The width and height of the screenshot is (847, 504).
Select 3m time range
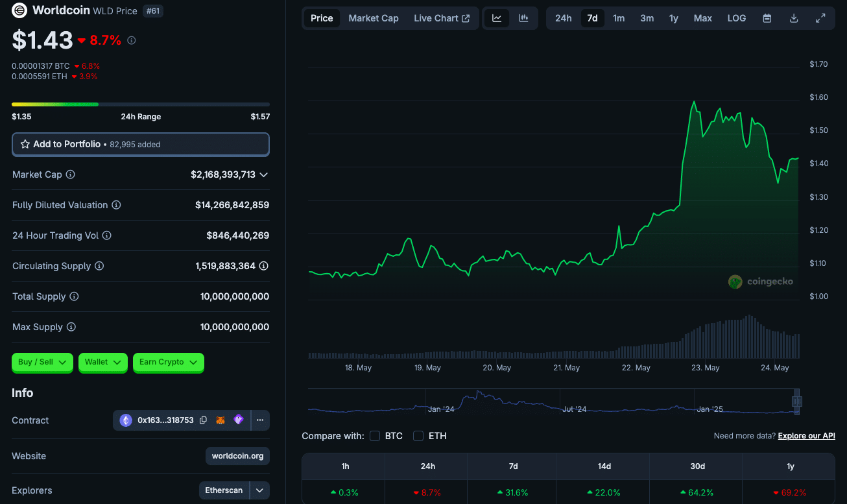point(647,18)
